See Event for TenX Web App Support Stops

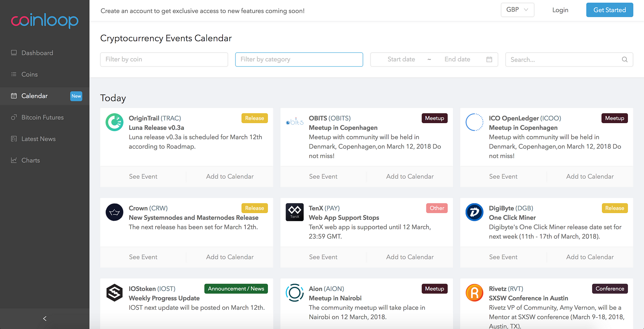323,257
